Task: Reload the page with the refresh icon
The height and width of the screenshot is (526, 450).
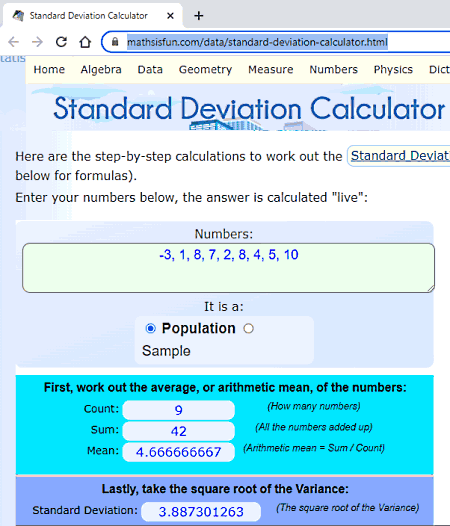Action: (x=61, y=42)
